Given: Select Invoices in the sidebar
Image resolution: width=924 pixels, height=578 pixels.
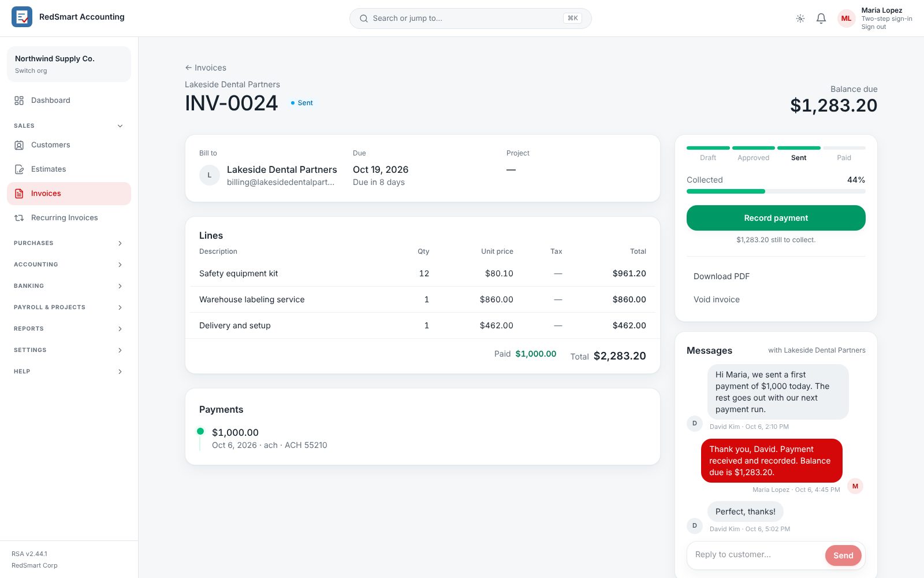Looking at the screenshot, I should tap(69, 194).
